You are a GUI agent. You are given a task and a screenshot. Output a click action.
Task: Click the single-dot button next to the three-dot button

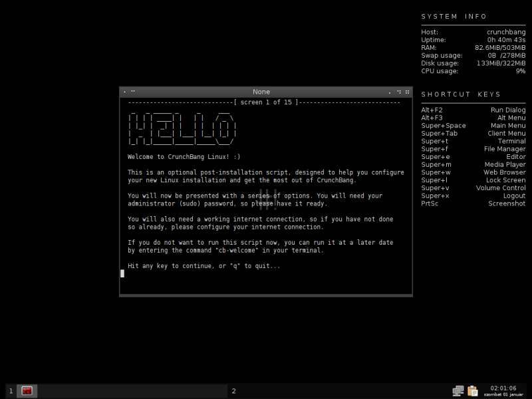(x=390, y=92)
